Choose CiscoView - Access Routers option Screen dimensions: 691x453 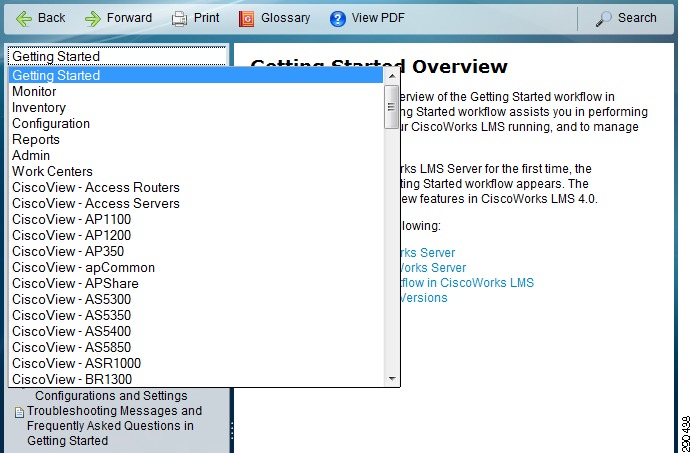point(196,187)
